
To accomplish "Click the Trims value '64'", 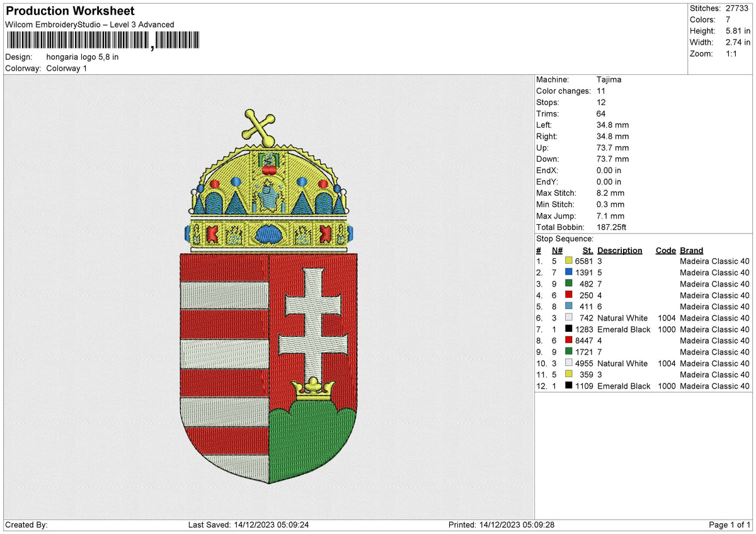I will coord(602,114).
